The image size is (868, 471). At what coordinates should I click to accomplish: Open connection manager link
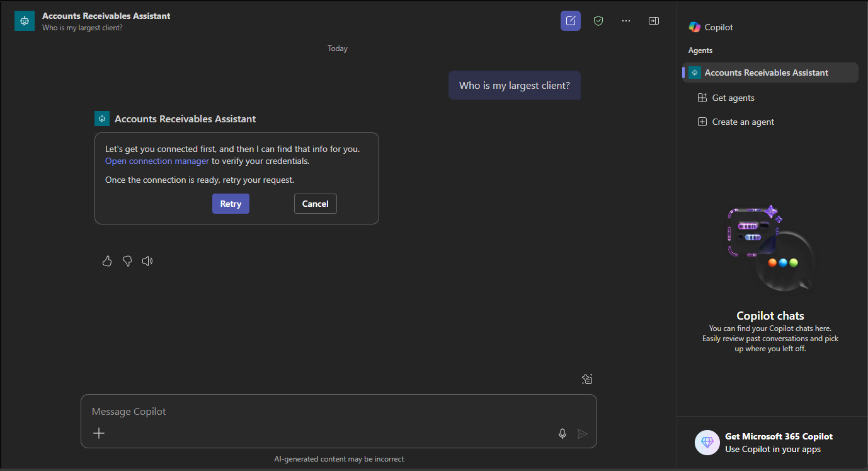156,161
